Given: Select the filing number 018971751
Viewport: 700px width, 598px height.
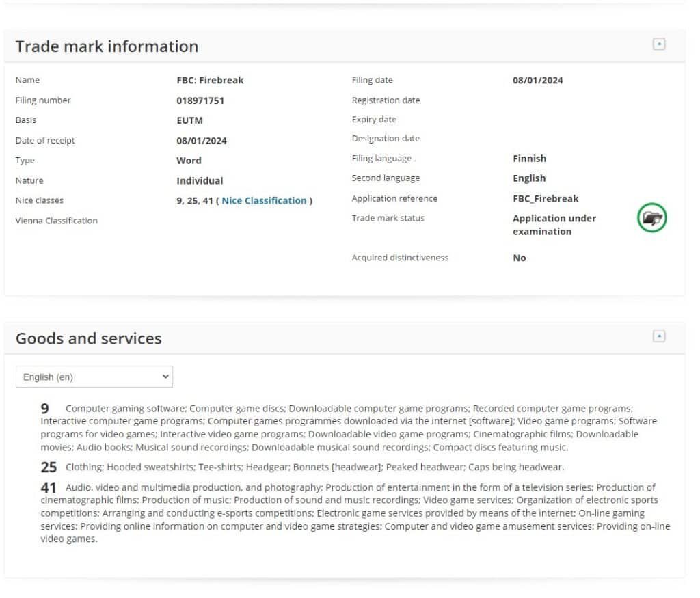Looking at the screenshot, I should 200,100.
